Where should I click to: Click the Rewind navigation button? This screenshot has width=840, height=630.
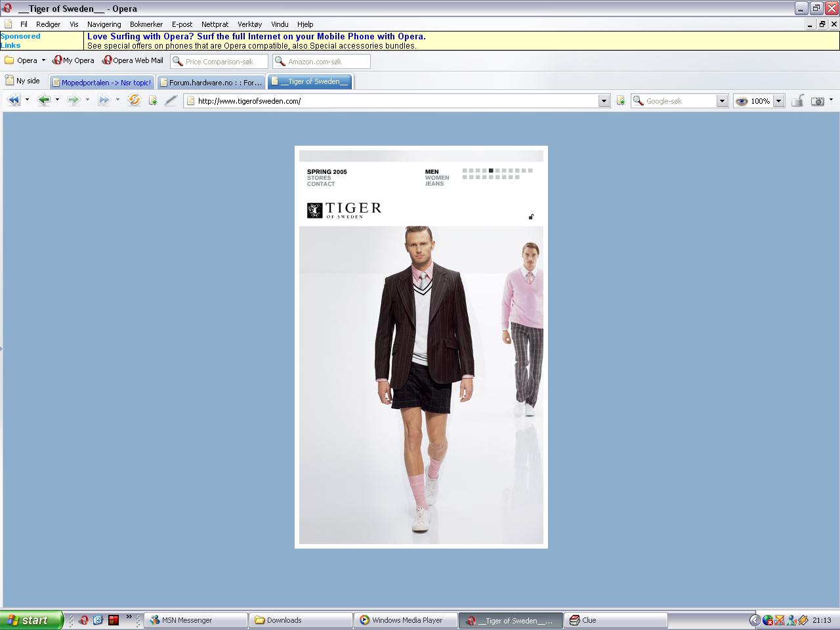pyautogui.click(x=13, y=100)
